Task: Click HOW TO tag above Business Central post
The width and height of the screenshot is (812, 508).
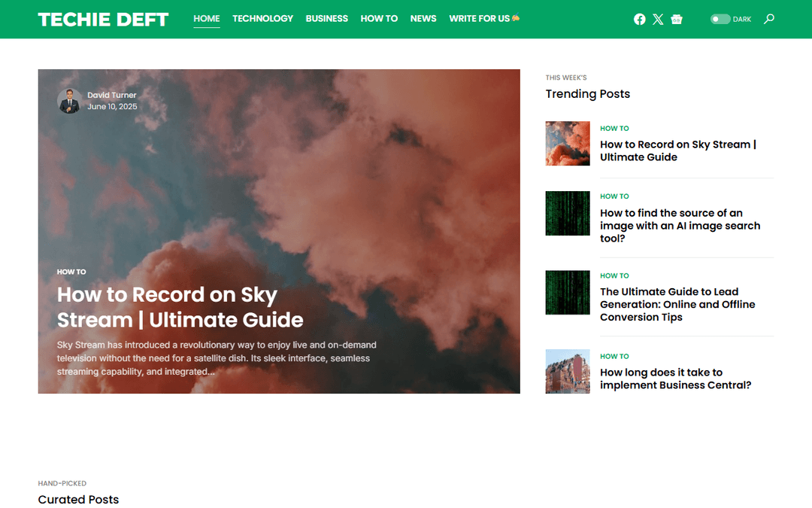Action: pos(615,356)
